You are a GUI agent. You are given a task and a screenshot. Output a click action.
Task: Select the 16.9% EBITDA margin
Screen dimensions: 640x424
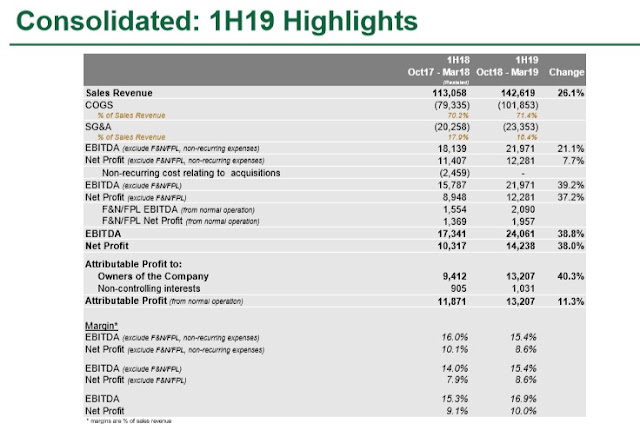tap(523, 399)
